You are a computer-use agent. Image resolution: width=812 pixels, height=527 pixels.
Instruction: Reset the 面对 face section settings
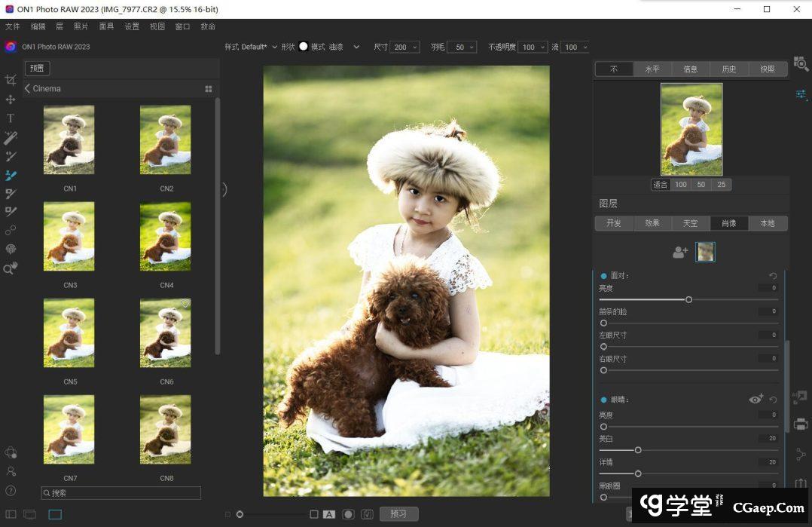[x=773, y=276]
